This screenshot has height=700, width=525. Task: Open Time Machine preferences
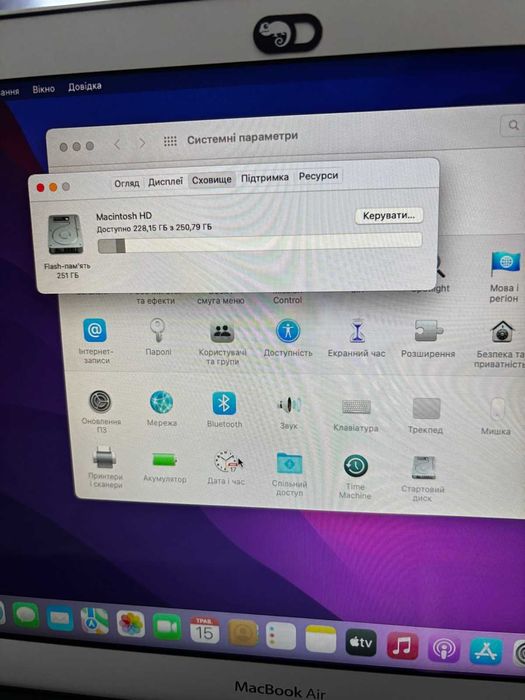tap(355, 477)
